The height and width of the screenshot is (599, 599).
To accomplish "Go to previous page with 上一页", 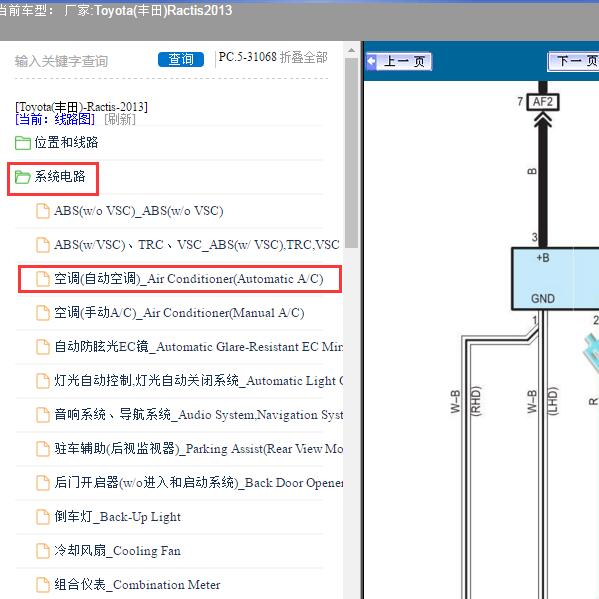I will click(399, 61).
